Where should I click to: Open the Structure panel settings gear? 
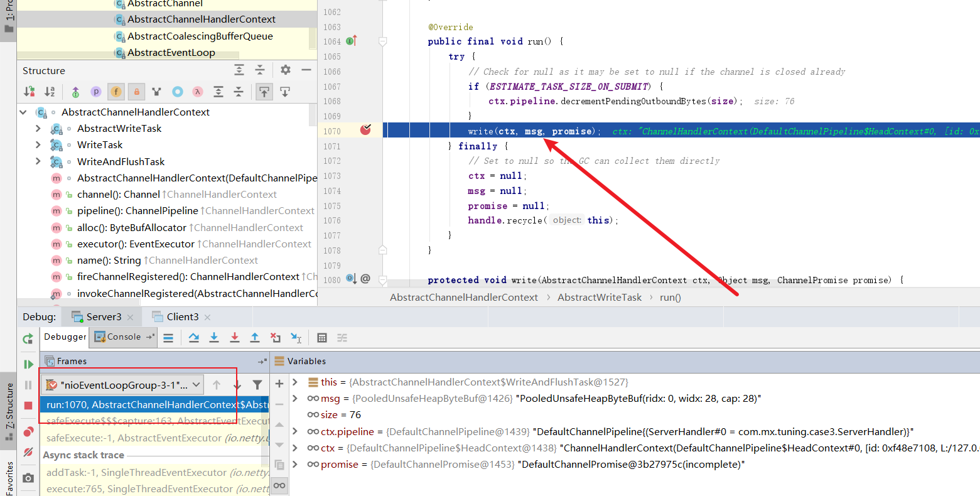pyautogui.click(x=286, y=70)
